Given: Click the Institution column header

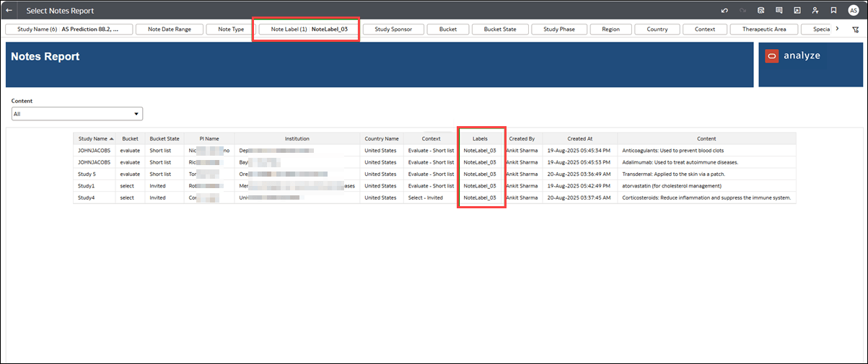Looking at the screenshot, I should (x=297, y=138).
